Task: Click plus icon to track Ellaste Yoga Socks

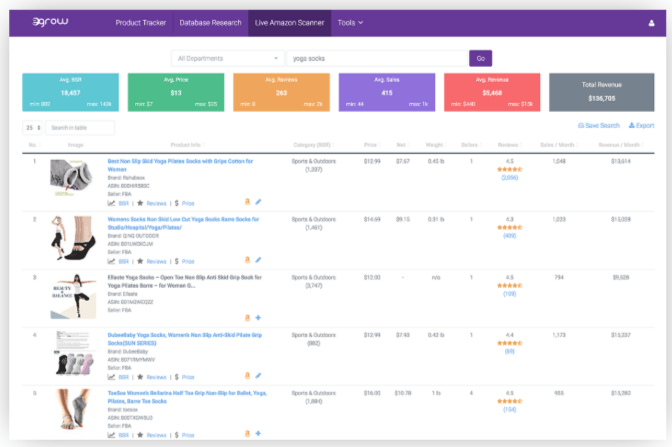Action: tap(258, 318)
